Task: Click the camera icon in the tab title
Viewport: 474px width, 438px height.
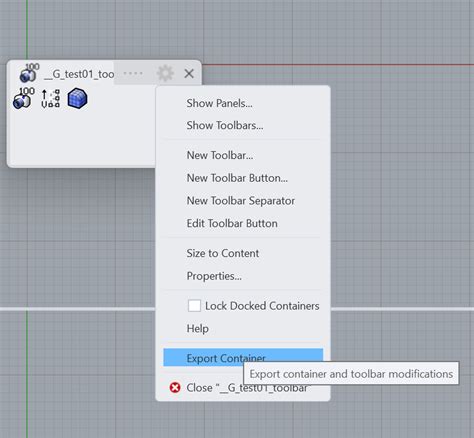Action: [29, 73]
